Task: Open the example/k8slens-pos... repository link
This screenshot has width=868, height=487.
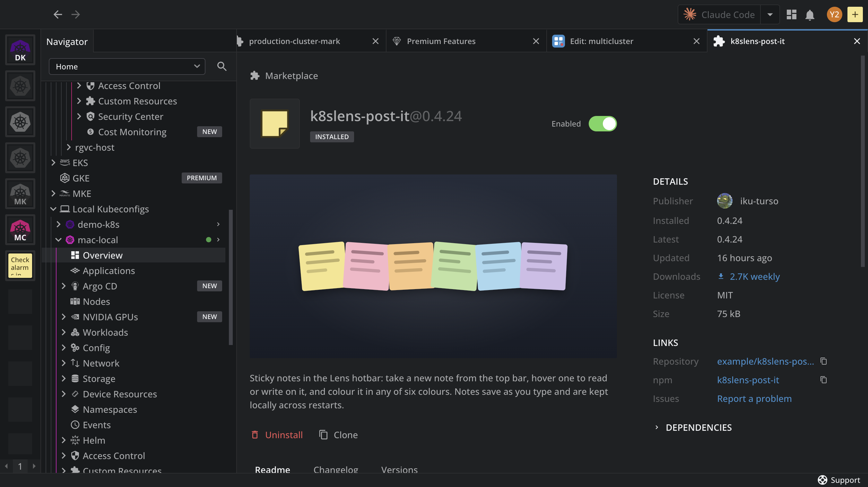Action: [x=765, y=361]
